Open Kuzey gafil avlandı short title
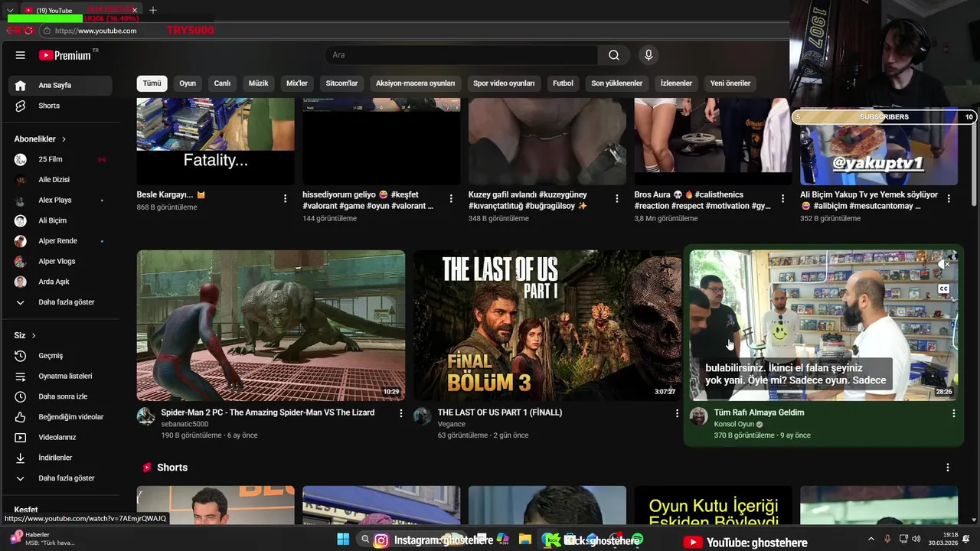 pyautogui.click(x=528, y=201)
